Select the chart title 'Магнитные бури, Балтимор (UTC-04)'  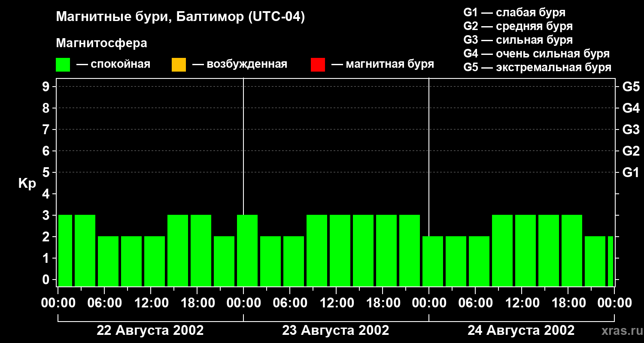[x=180, y=17]
